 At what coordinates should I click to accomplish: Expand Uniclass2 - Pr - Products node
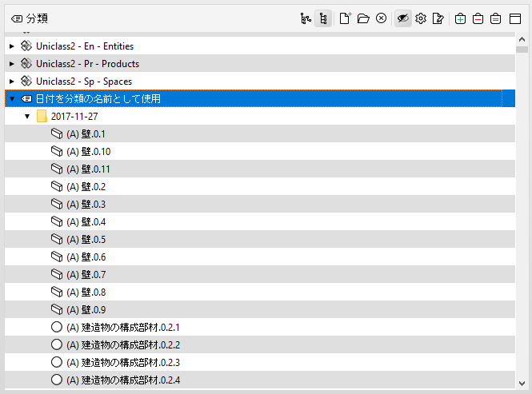pyautogui.click(x=12, y=64)
